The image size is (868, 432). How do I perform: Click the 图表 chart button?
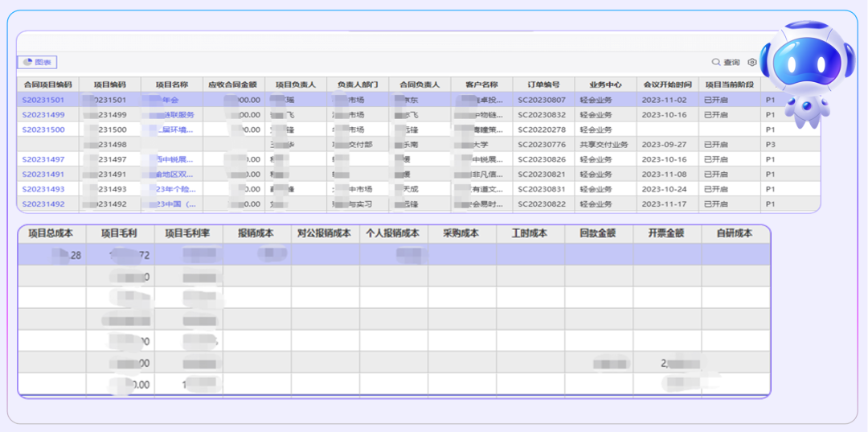[37, 62]
